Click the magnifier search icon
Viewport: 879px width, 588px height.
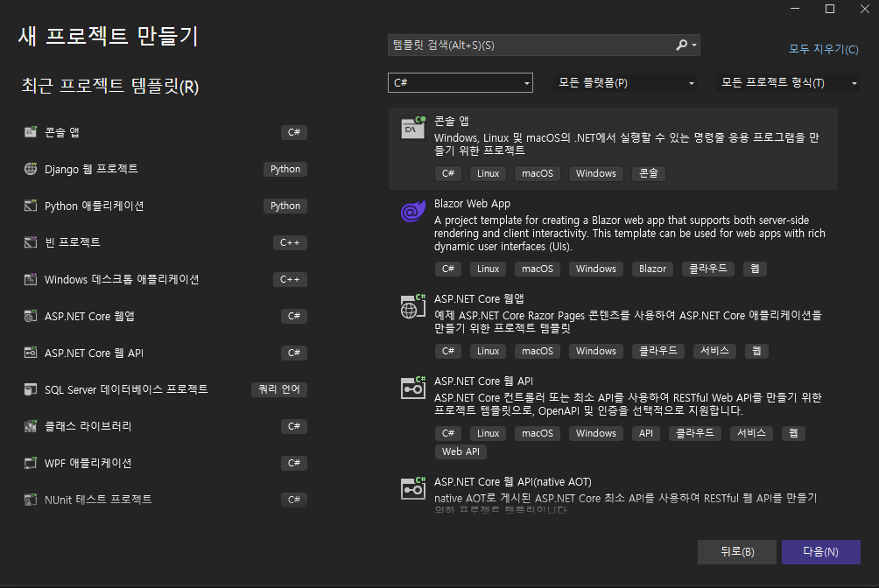682,45
